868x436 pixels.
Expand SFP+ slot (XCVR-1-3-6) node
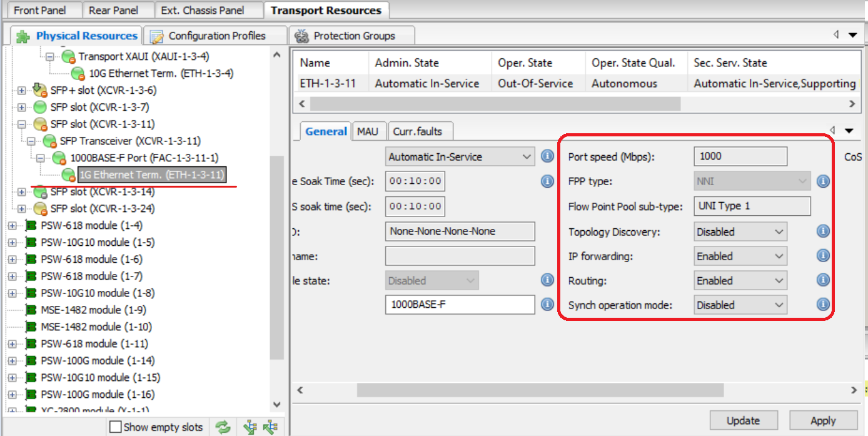point(22,91)
